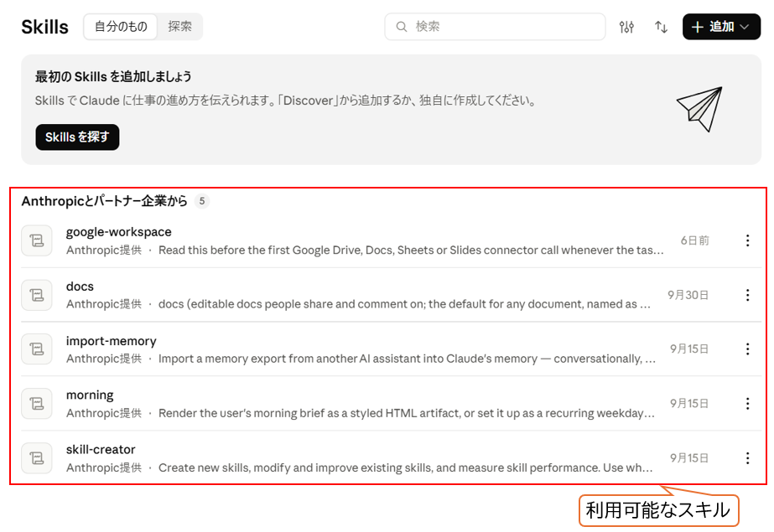This screenshot has height=532, width=774.
Task: Click the morning skill scroll icon
Action: click(37, 403)
